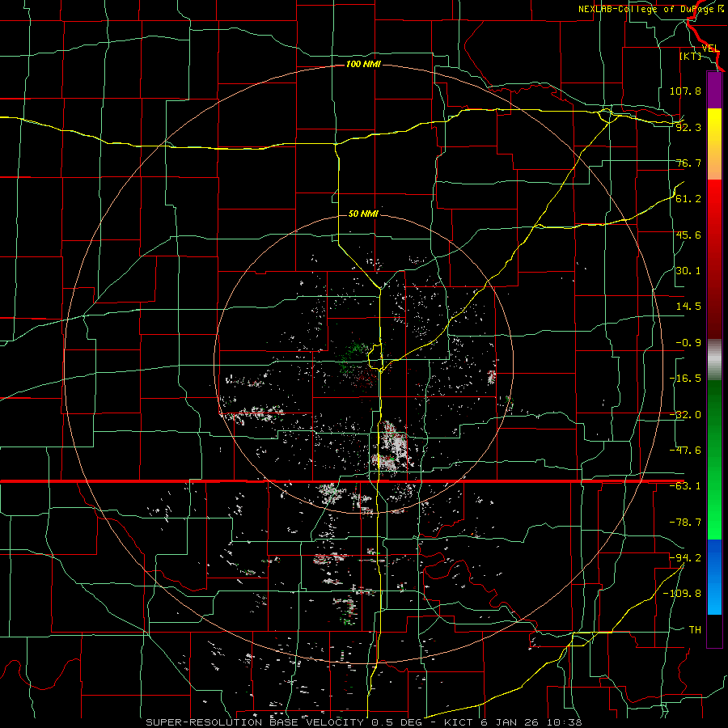Click the -63.1 velocity scale value
728x728 pixels.
[685, 486]
